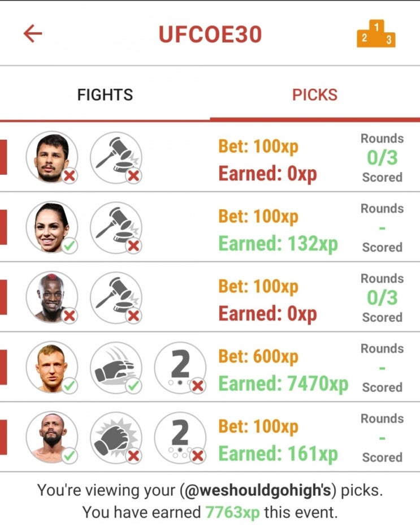Viewport: 420px width, 526px height.
Task: Tap the submission chop-hand method icon
Action: [116, 368]
